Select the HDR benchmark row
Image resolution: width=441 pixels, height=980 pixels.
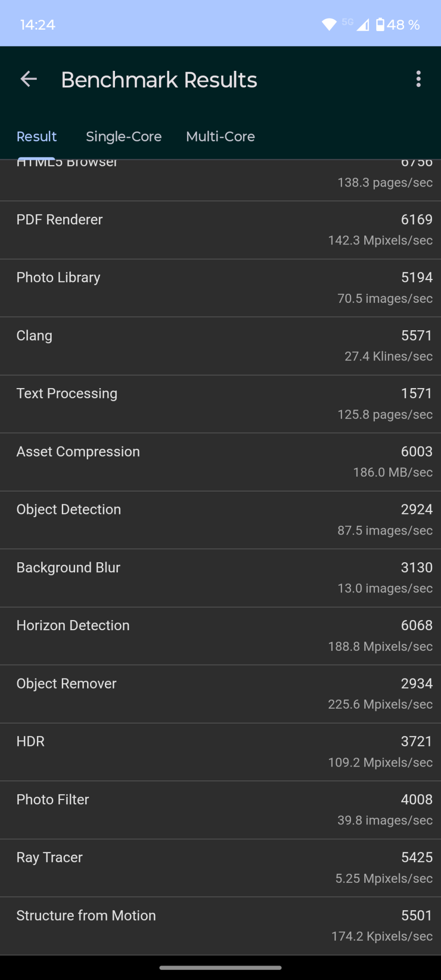(220, 752)
